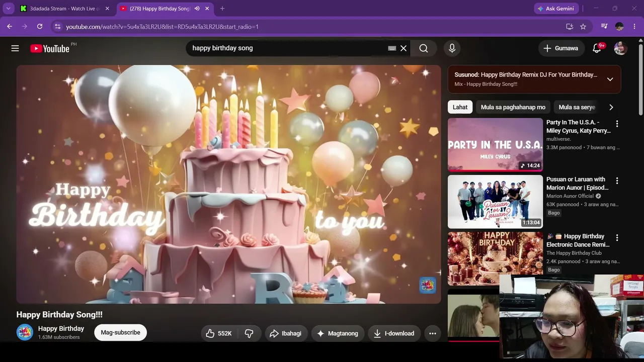Open options for Party In The U.S.A. video
The image size is (644, 362).
pos(617,124)
